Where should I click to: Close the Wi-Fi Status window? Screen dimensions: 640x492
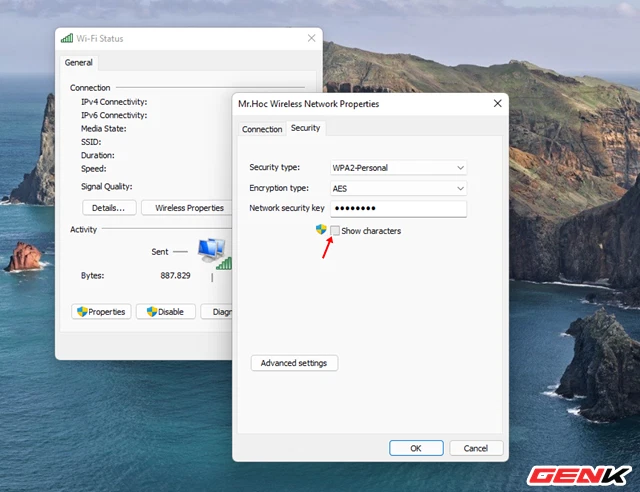click(311, 39)
